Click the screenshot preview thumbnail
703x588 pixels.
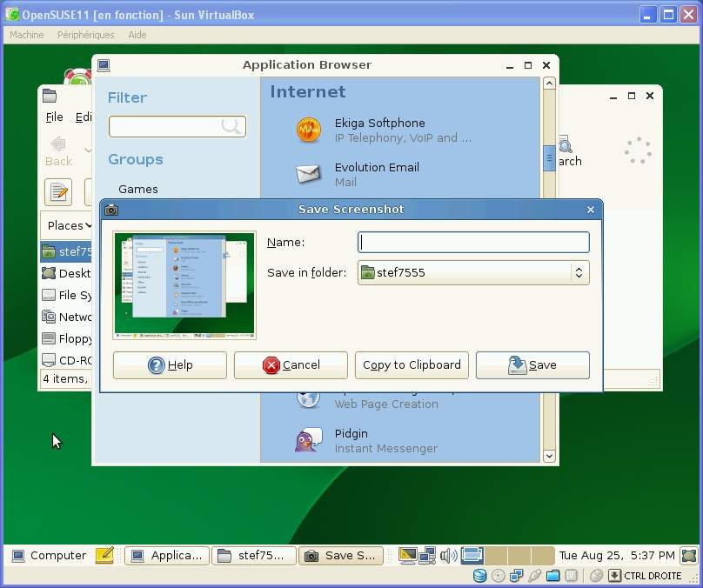(184, 285)
